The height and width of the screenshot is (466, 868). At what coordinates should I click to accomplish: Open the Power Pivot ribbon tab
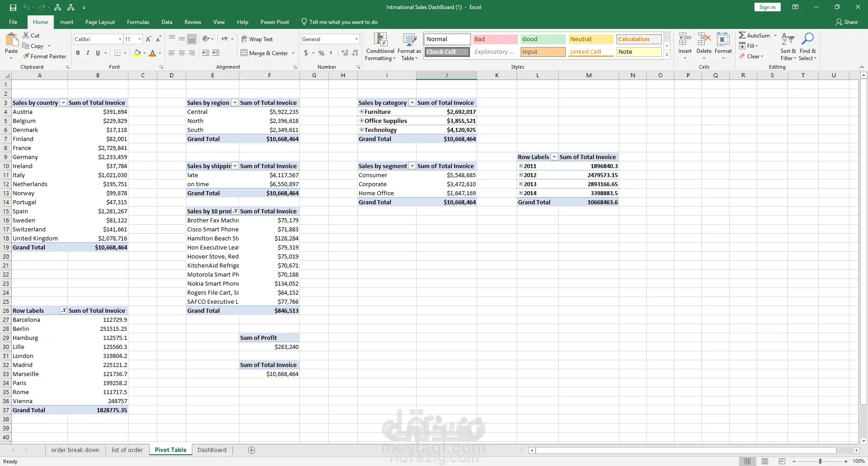click(x=275, y=22)
